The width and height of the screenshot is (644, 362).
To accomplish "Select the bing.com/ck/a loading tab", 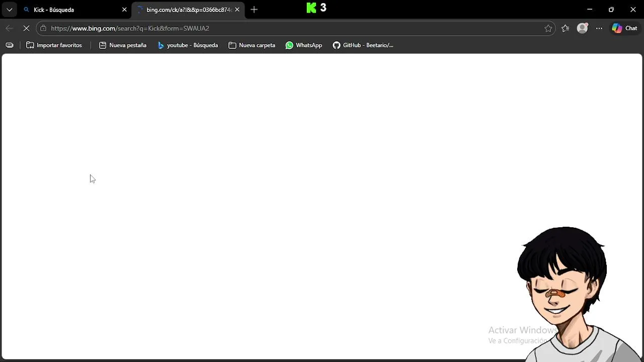I will 188,10.
